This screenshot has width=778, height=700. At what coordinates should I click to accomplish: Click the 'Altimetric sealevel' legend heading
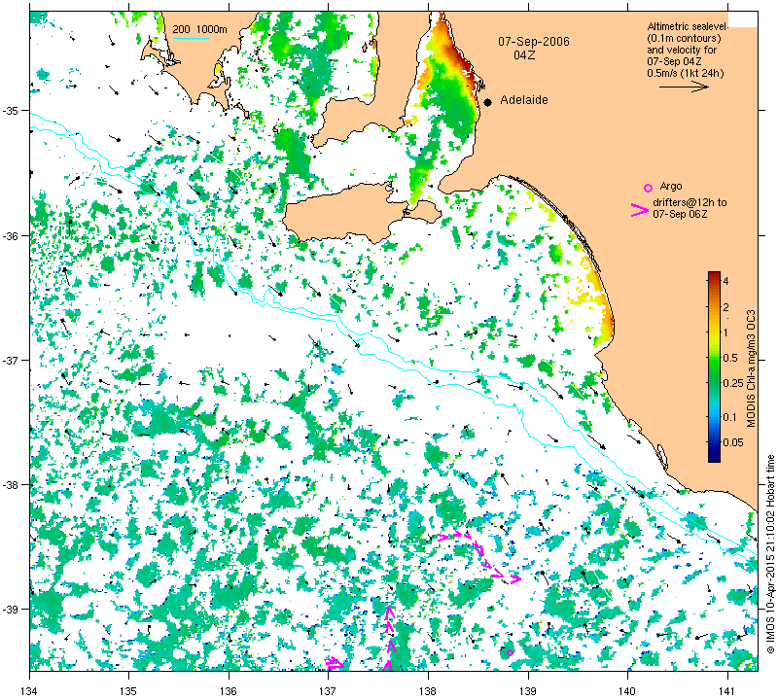pyautogui.click(x=687, y=26)
